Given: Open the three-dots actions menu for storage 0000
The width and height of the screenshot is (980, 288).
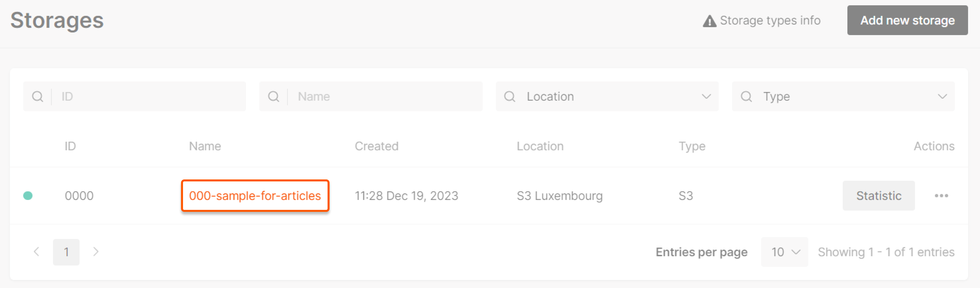Looking at the screenshot, I should [941, 196].
